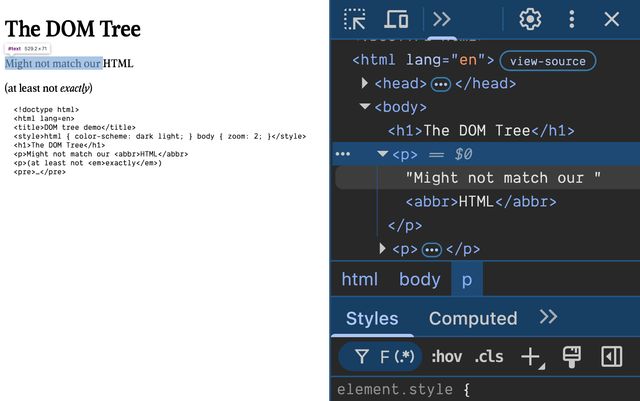Switch to the Styles tab
Screen dimensions: 640x401
click(x=372, y=319)
